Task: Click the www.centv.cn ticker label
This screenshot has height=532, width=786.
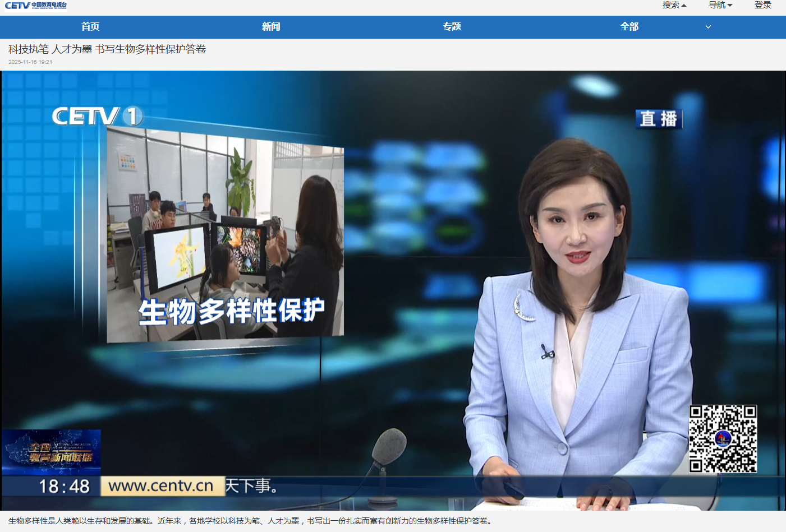Action: tap(162, 486)
